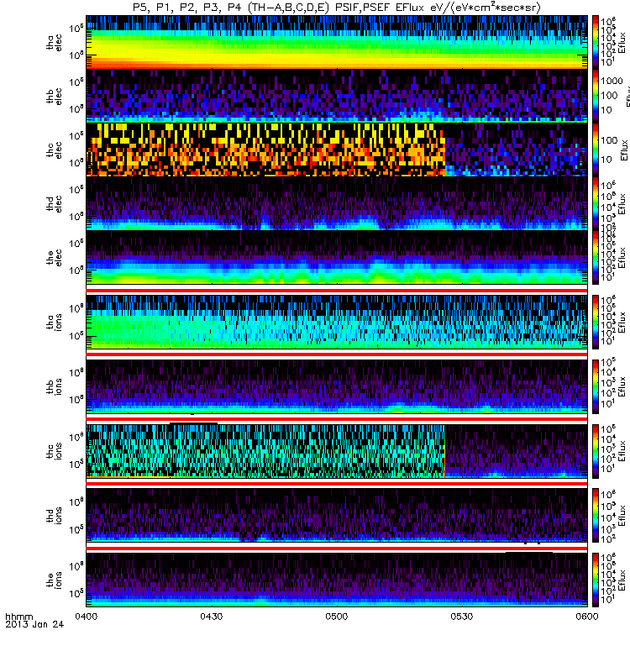Image resolution: width=630 pixels, height=672 pixels.
Task: Click inside the thb electron spectrogram panel
Action: coord(337,96)
